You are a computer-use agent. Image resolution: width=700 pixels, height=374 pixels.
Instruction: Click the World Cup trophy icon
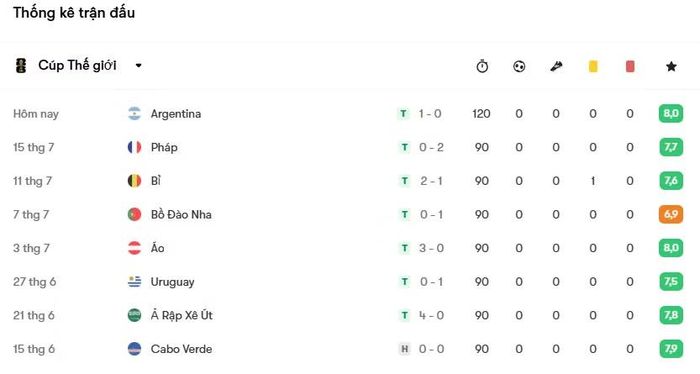[x=21, y=66]
